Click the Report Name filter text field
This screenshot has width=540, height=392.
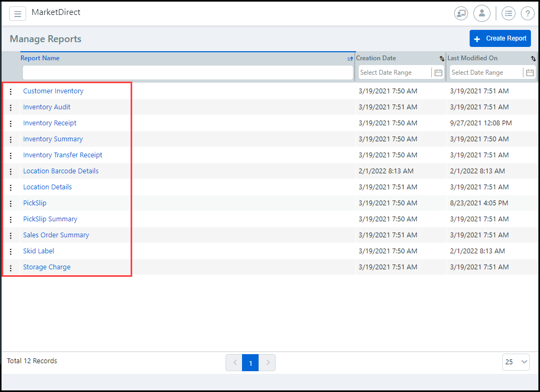click(188, 73)
